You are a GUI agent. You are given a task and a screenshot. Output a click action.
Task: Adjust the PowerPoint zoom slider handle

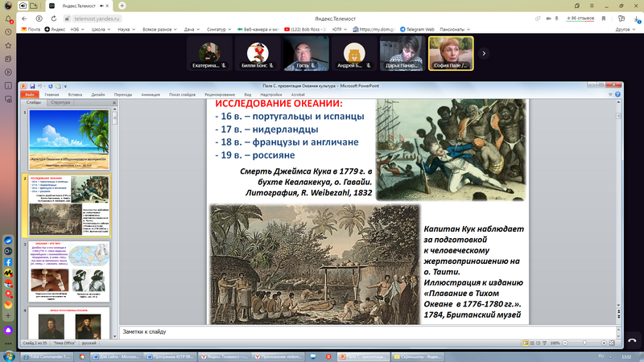[584, 343]
